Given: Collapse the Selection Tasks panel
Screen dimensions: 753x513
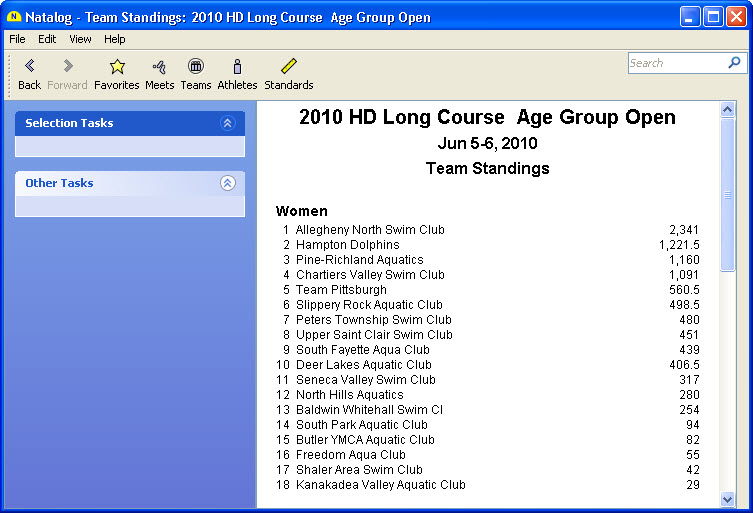Looking at the screenshot, I should (x=227, y=123).
